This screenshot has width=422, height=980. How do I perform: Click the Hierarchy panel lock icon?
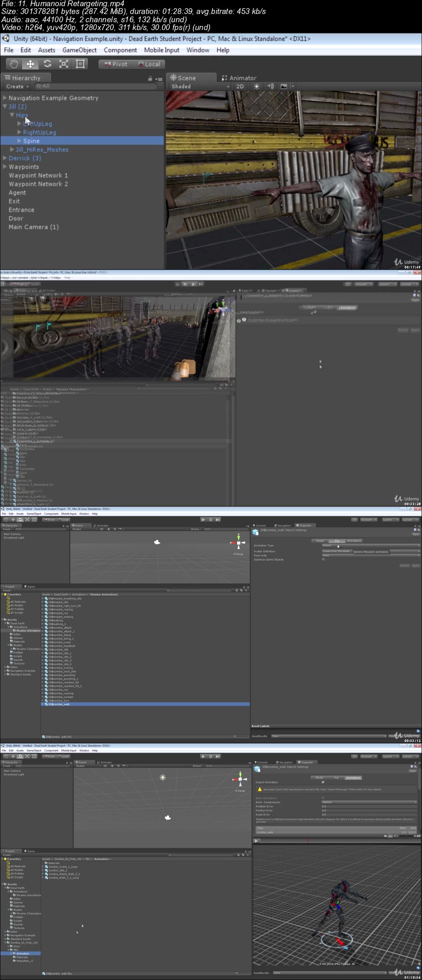[150, 78]
